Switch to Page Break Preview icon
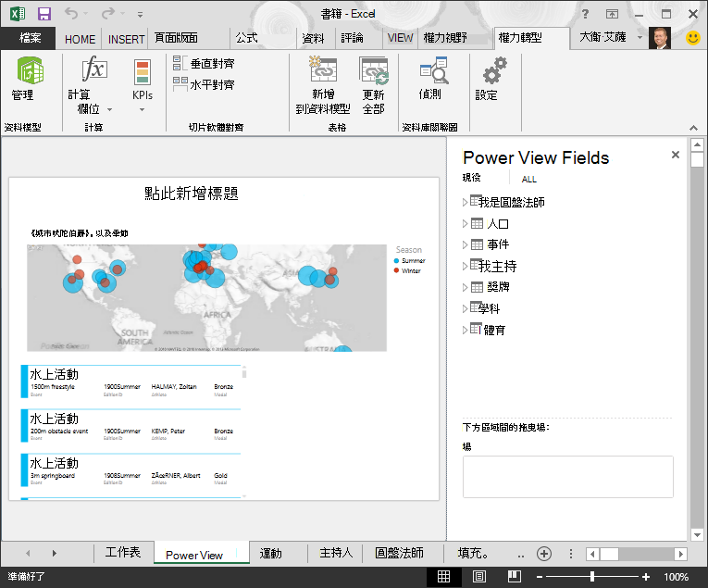The height and width of the screenshot is (588, 708). point(514,577)
